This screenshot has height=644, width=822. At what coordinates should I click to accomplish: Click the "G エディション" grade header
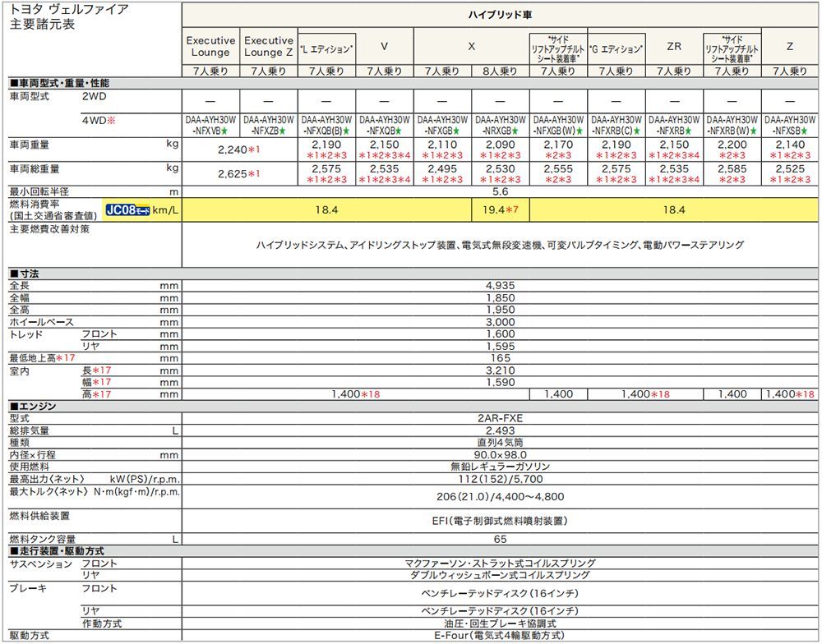point(616,49)
